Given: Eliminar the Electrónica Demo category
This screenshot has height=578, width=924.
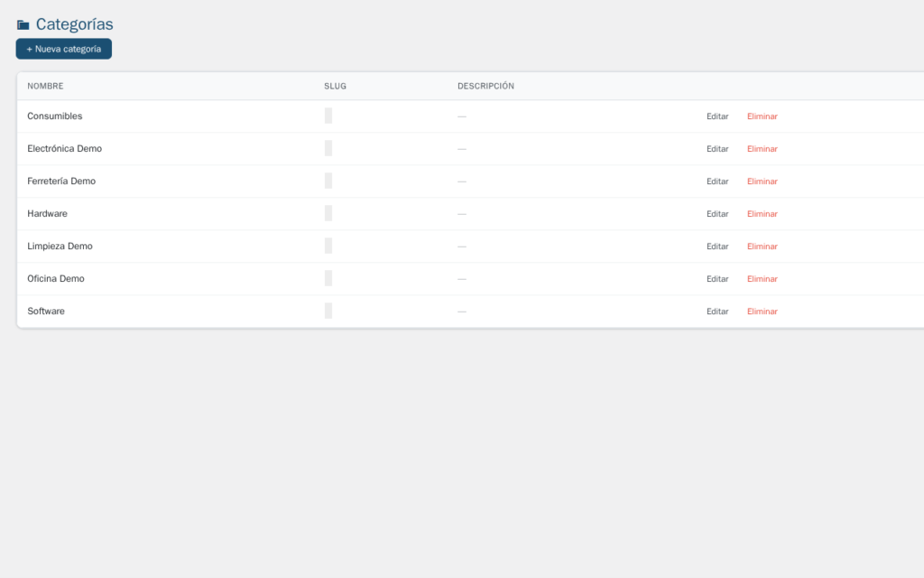Looking at the screenshot, I should pyautogui.click(x=762, y=148).
